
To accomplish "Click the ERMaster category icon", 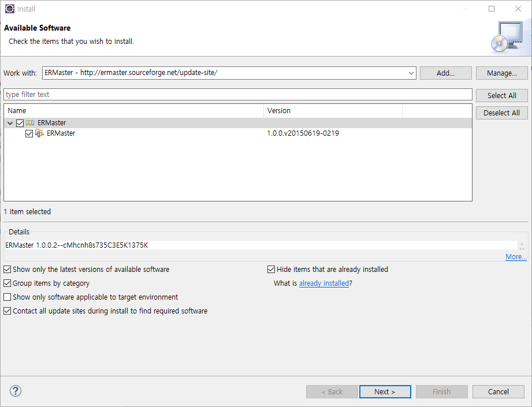I will point(30,123).
